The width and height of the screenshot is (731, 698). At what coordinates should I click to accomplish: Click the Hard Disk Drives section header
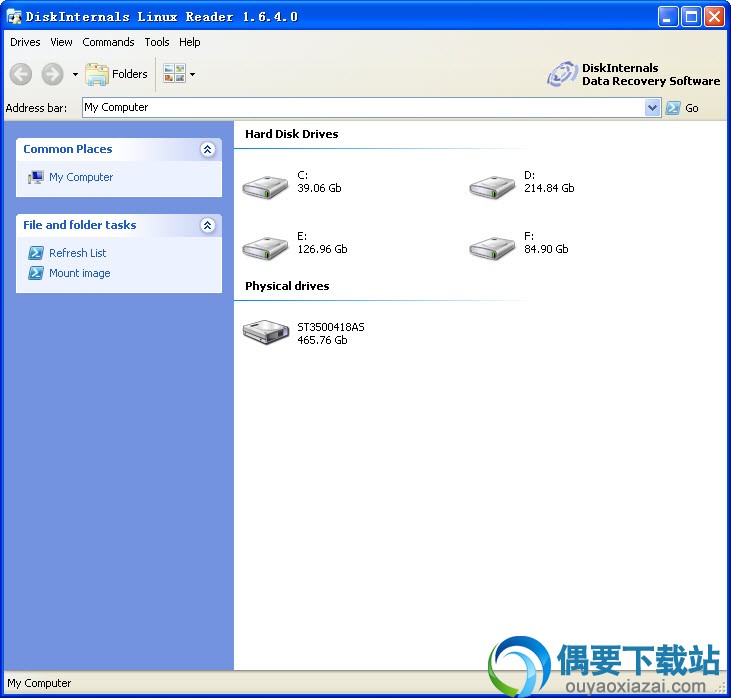[292, 134]
